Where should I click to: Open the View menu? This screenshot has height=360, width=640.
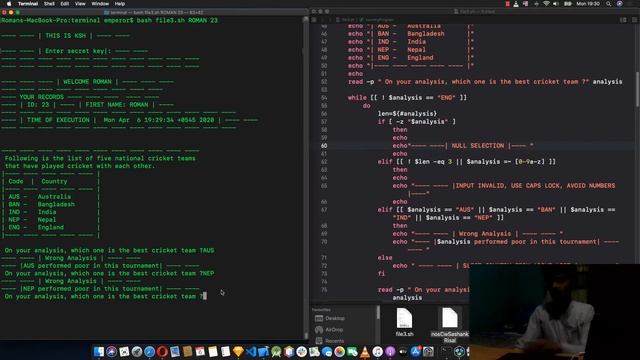(80, 4)
